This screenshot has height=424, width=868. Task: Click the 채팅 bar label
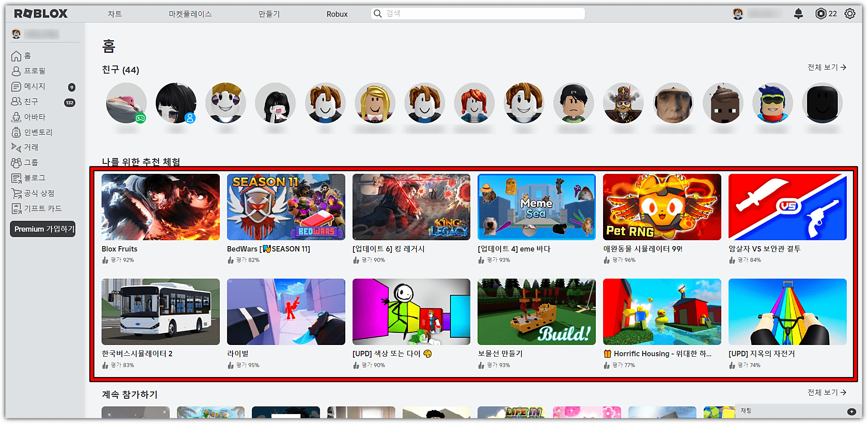pyautogui.click(x=746, y=411)
